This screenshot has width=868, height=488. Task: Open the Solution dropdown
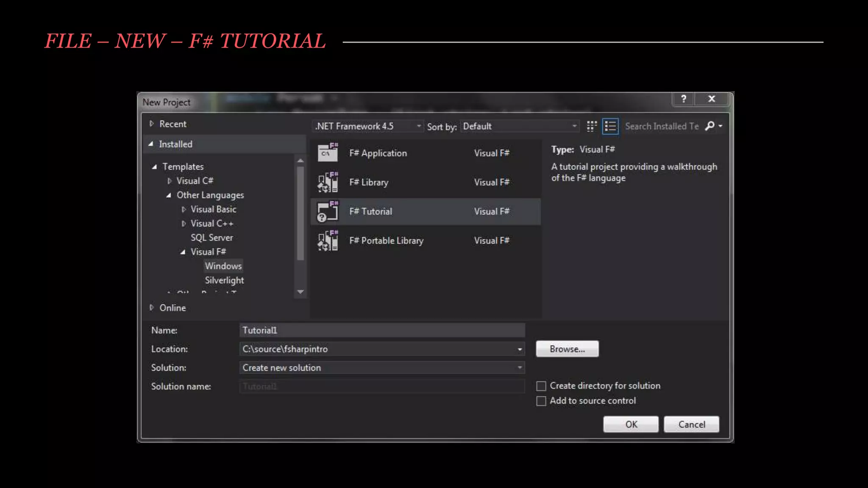click(520, 368)
